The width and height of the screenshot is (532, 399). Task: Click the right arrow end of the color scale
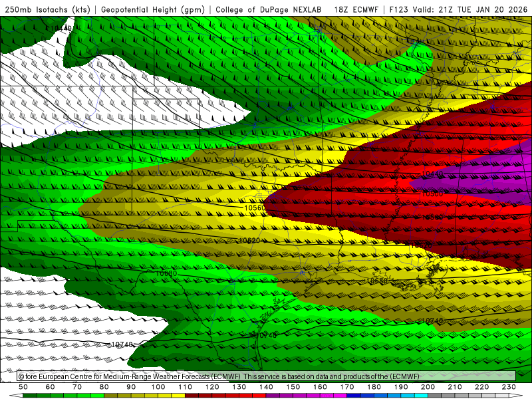point(516,395)
